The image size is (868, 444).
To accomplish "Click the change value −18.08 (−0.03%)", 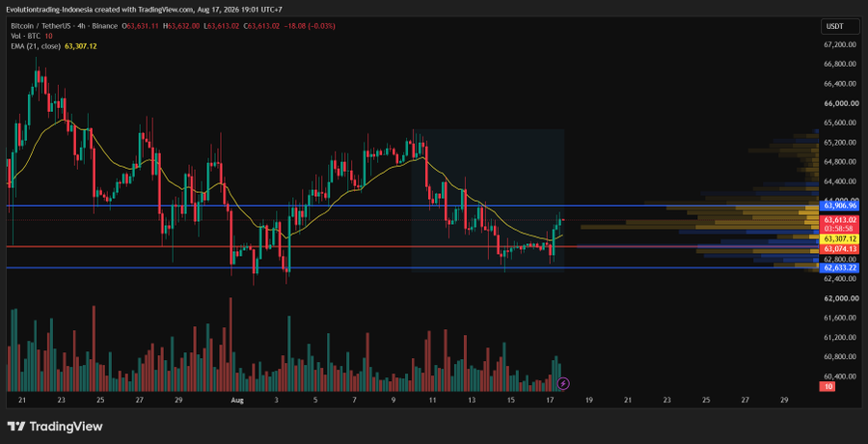I will 310,26.
